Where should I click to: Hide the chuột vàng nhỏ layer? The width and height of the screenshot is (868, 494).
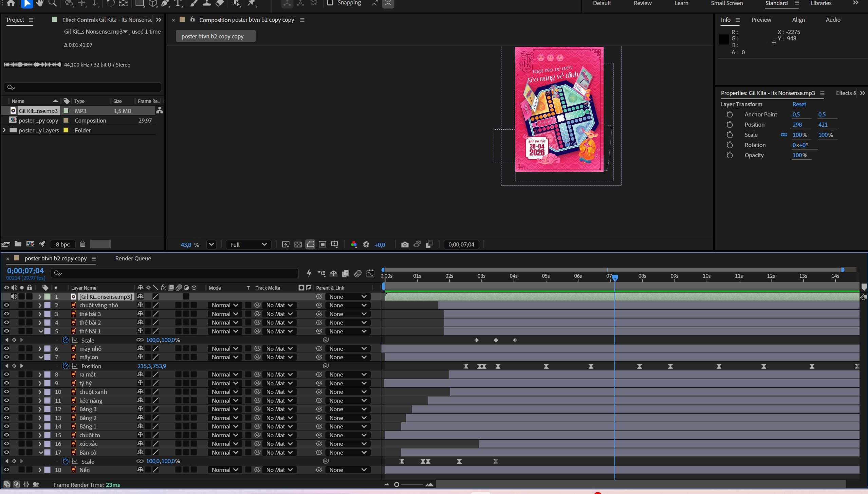(x=6, y=305)
